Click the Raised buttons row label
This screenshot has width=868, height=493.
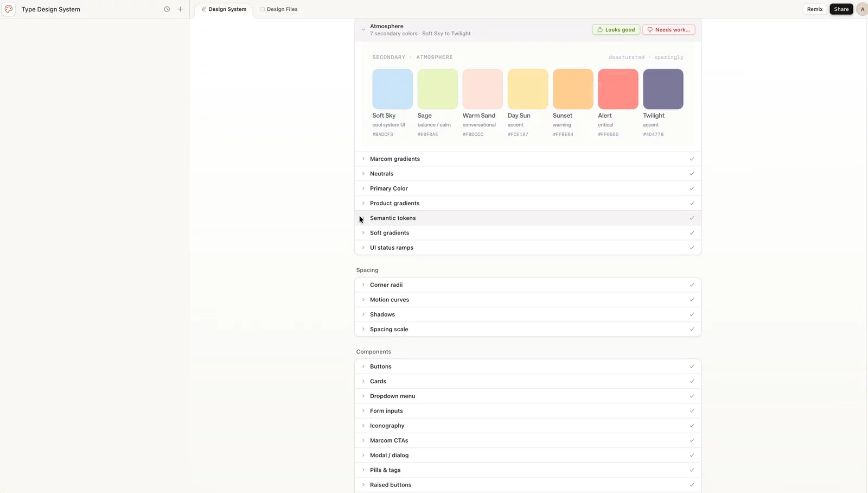click(x=391, y=485)
